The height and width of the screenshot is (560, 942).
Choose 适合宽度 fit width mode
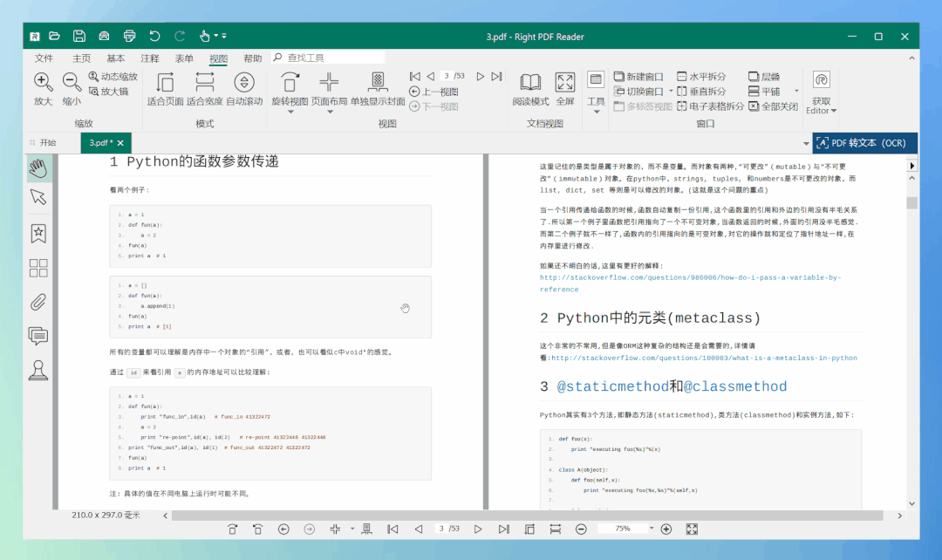[x=204, y=89]
